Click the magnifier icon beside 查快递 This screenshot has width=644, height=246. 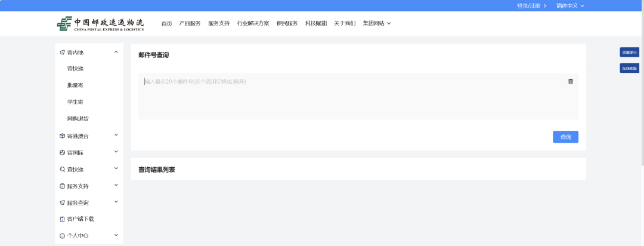(x=63, y=169)
